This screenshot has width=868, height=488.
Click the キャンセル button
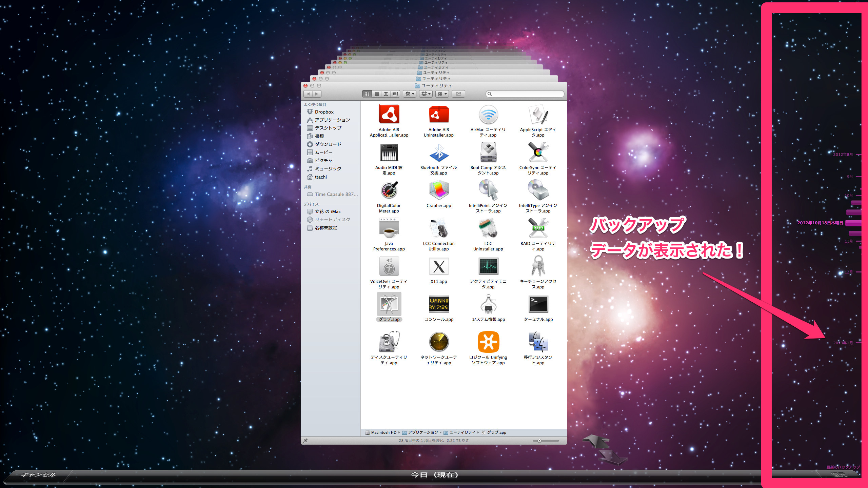[x=38, y=474]
